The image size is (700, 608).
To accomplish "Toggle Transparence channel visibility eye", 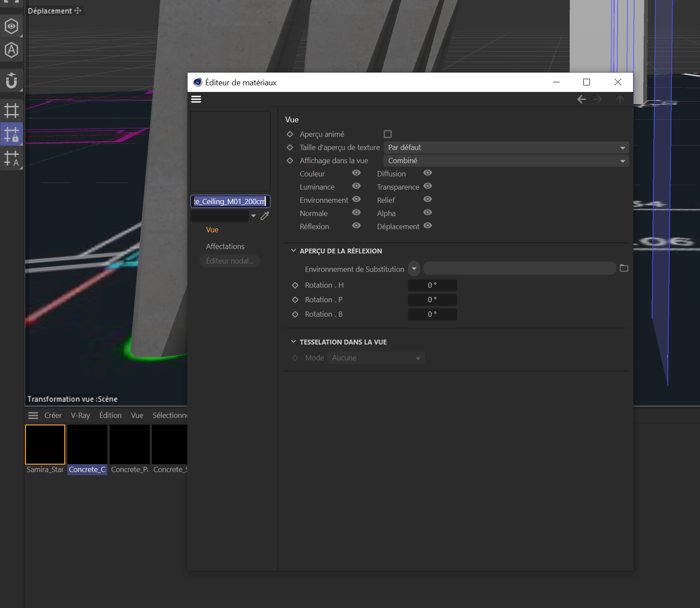I will (x=427, y=186).
